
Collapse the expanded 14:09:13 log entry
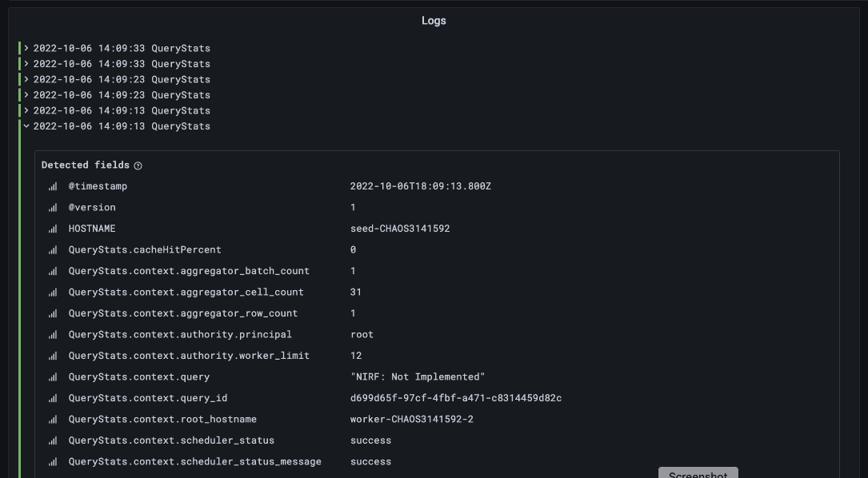point(26,125)
